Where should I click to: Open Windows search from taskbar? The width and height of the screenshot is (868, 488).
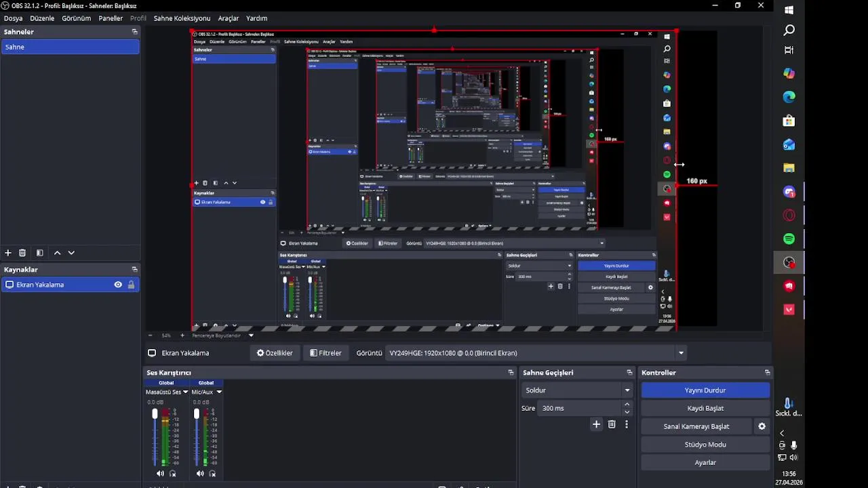[789, 30]
